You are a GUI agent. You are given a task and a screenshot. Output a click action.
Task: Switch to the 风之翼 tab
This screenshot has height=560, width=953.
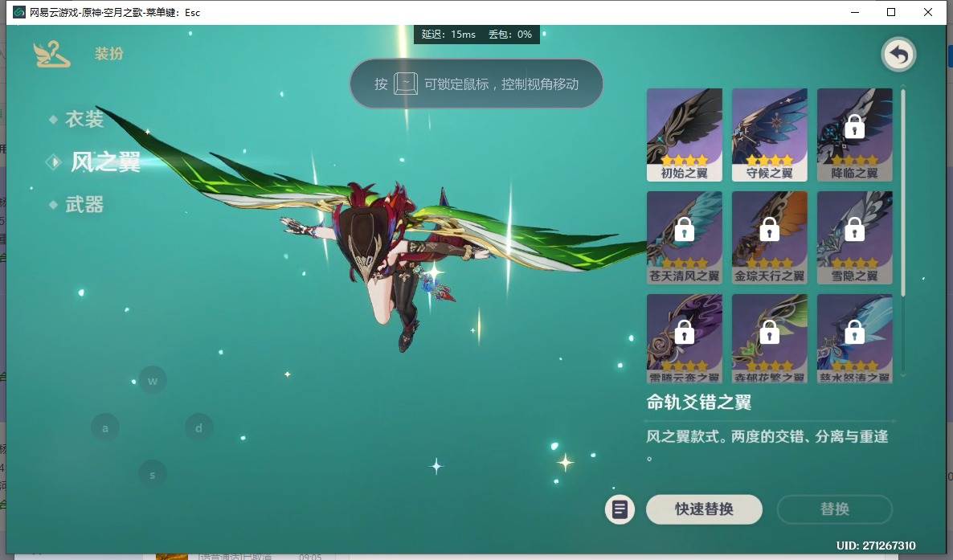pos(105,162)
